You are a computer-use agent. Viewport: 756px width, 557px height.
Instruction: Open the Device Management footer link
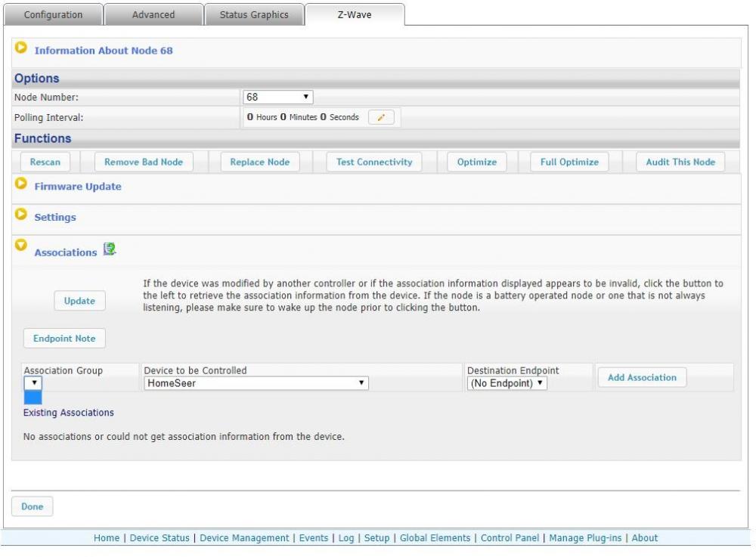[244, 538]
